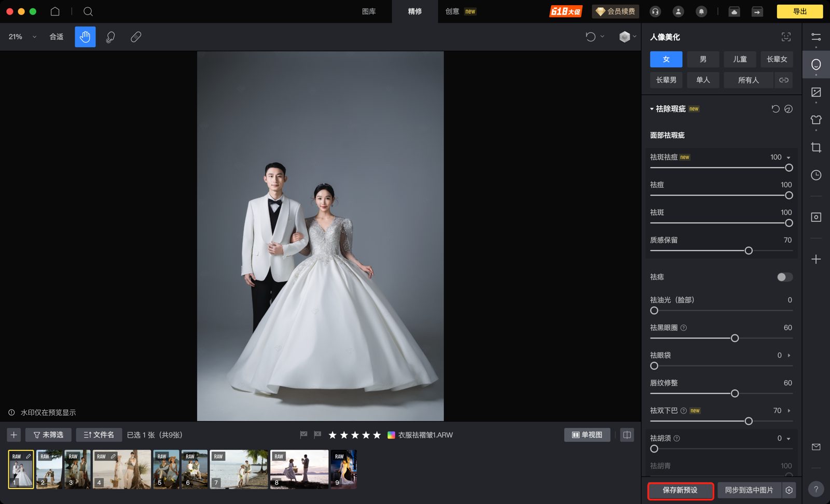This screenshot has height=504, width=830.
Task: Click the search magnifier icon
Action: [88, 11]
